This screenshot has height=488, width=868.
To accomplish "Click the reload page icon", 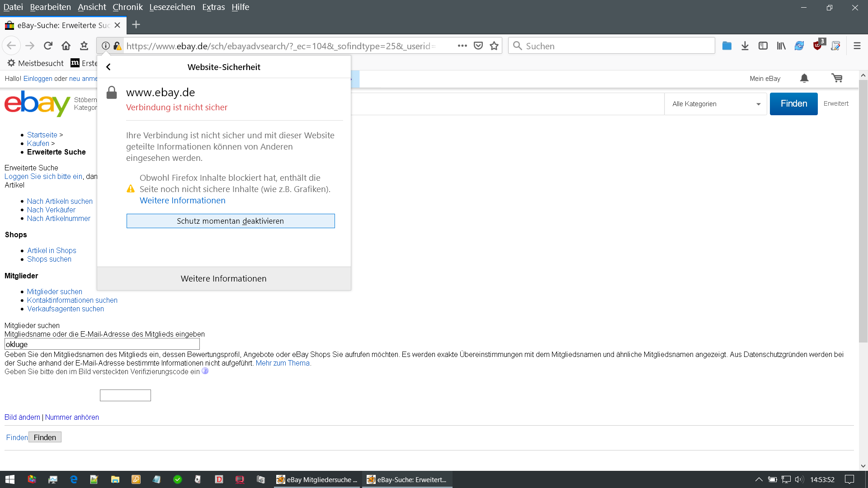I will [48, 46].
